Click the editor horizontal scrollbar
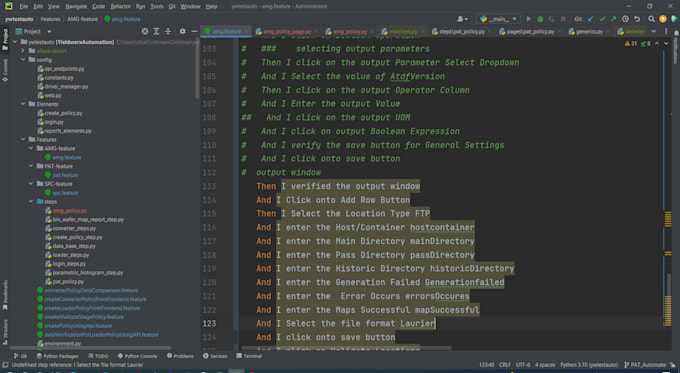680x373 pixels. tap(346, 348)
